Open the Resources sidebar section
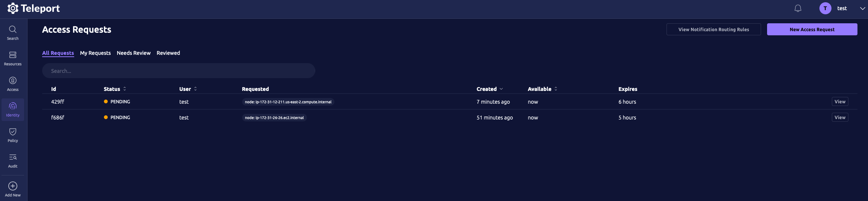 coord(13,55)
